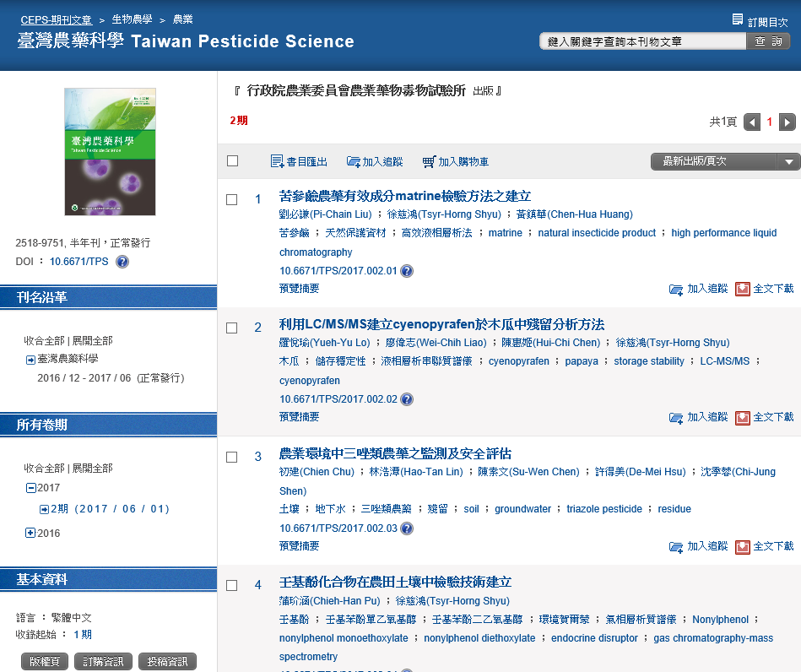
Task: Click 預覽摘要 for article 3
Action: tap(300, 546)
